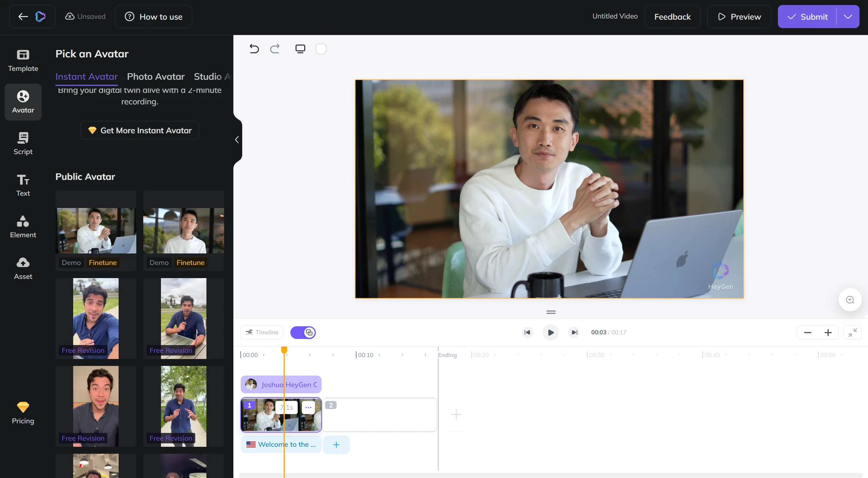Click the redo arrow icon
This screenshot has height=478, width=868.
coord(275,49)
